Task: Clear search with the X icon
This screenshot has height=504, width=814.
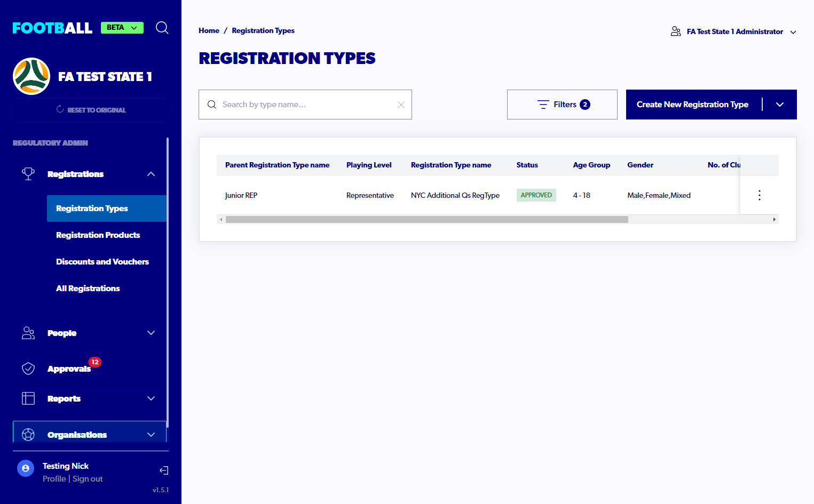Action: click(x=401, y=105)
